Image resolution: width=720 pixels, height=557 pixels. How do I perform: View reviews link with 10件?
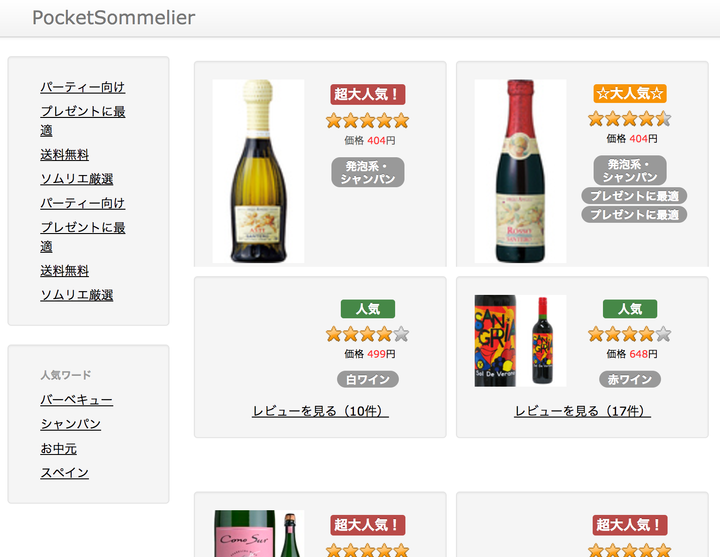point(320,411)
